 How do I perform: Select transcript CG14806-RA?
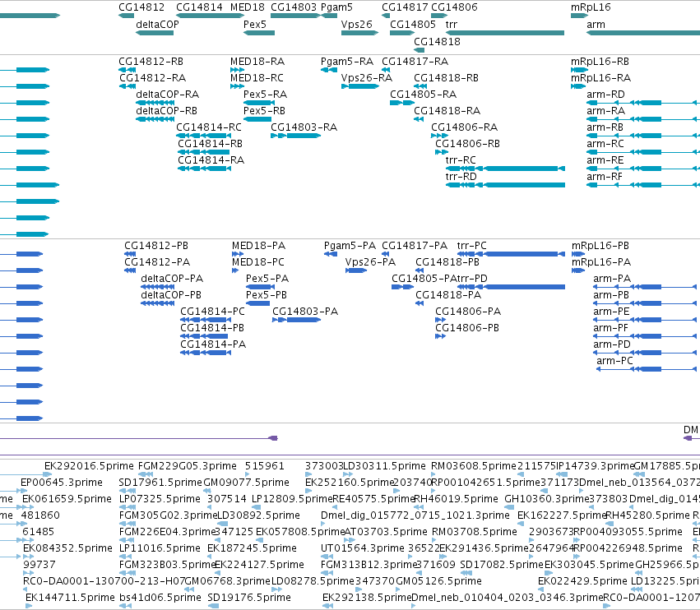coord(464,127)
